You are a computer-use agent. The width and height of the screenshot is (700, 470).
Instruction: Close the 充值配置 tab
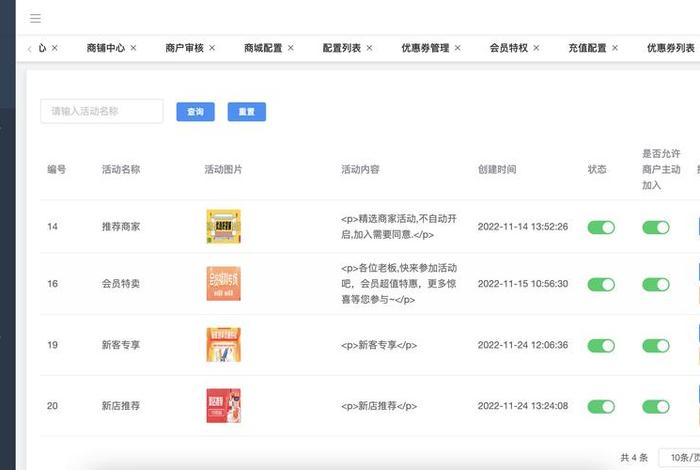coord(615,48)
